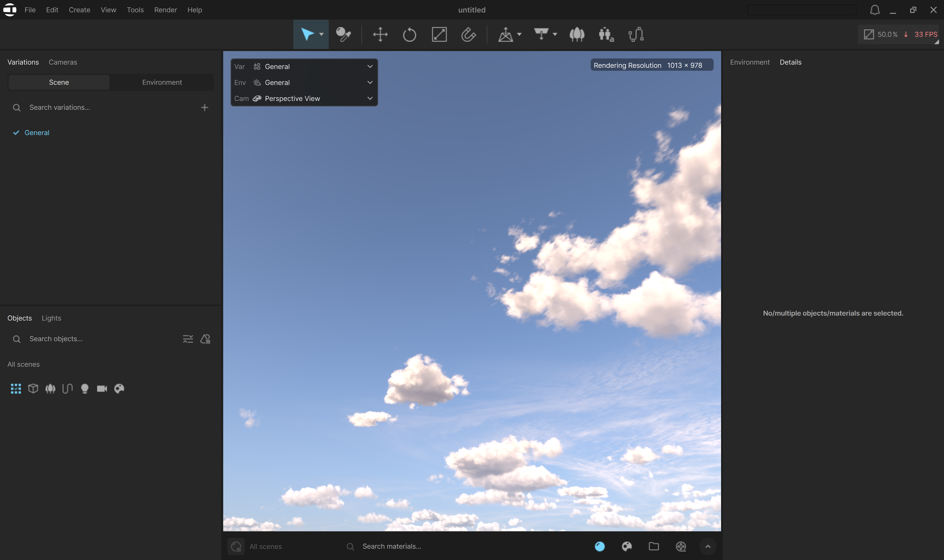This screenshot has height=560, width=944.
Task: Activate the material picker eyedropper tool
Action: click(343, 34)
